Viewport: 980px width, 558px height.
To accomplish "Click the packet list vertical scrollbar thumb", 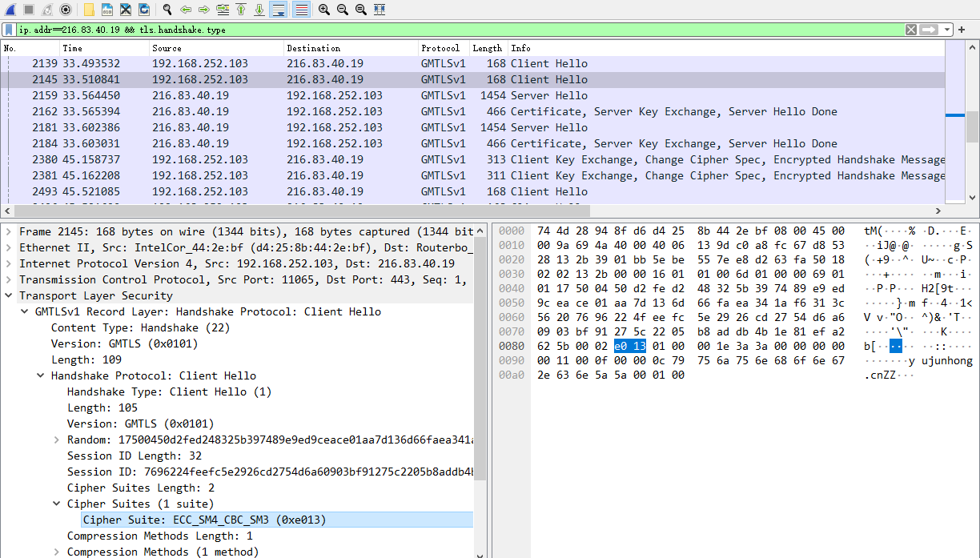I will point(973,126).
